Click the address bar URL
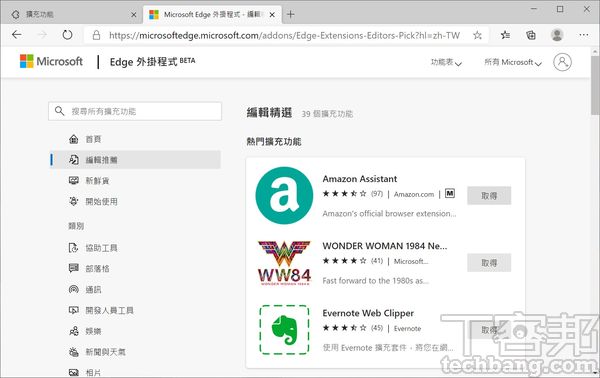Screen dimensions: 600x378 pos(284,36)
